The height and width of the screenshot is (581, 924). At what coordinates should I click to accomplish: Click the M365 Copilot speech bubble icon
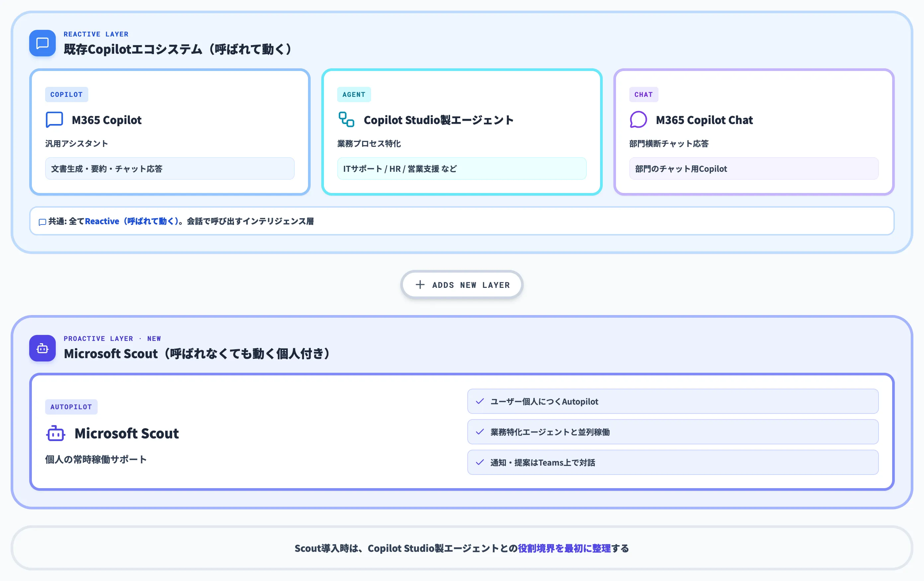click(x=54, y=120)
